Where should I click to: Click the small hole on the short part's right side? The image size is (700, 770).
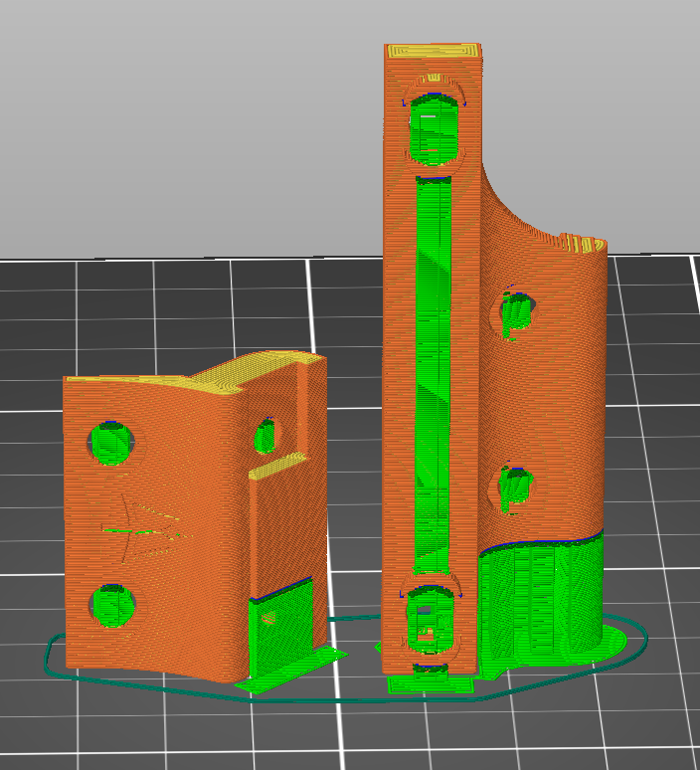[264, 436]
